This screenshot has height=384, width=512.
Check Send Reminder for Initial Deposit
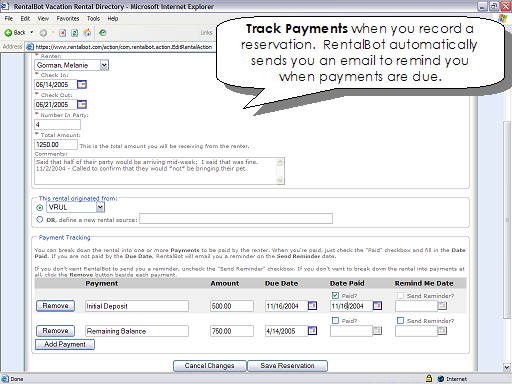[400, 295]
